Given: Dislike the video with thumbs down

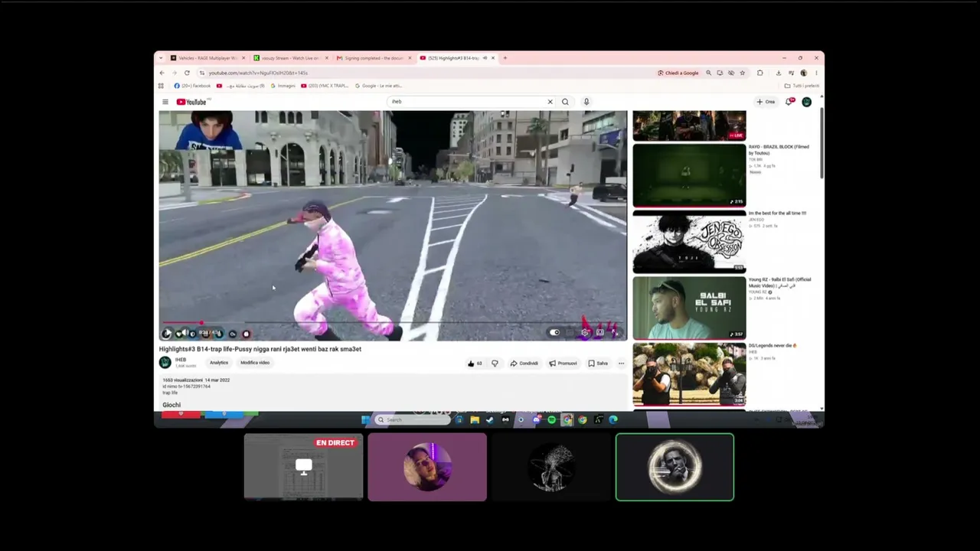Looking at the screenshot, I should (495, 364).
